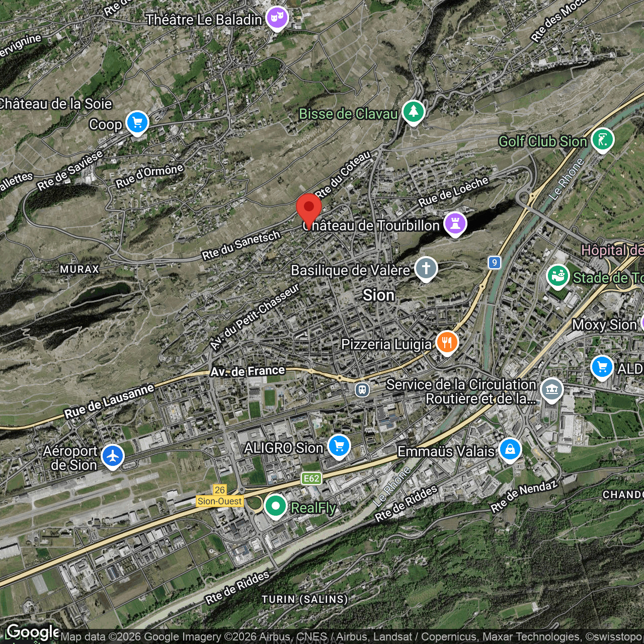Open the ALIGRO Sion shopping cart icon
Viewport: 644px width, 644px height.
[339, 447]
